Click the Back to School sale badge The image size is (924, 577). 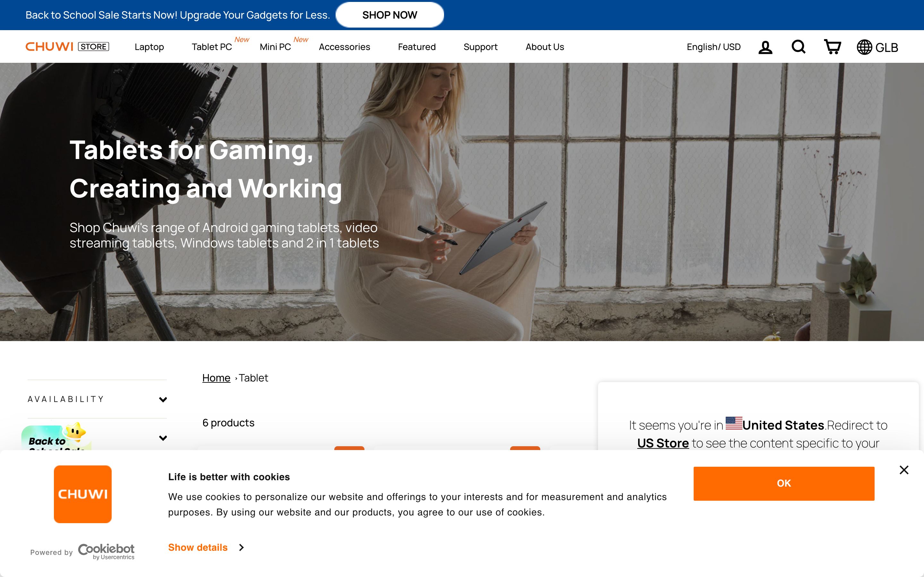56,438
